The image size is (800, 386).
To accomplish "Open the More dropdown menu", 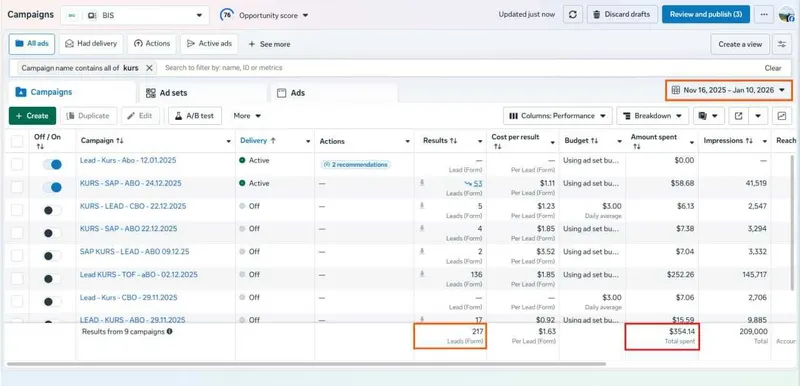I will click(x=247, y=116).
